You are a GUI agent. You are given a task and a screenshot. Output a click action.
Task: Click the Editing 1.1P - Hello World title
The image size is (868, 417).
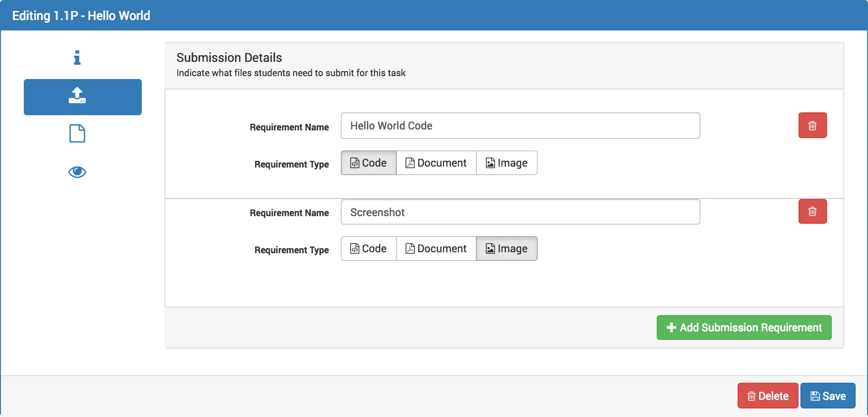(81, 16)
